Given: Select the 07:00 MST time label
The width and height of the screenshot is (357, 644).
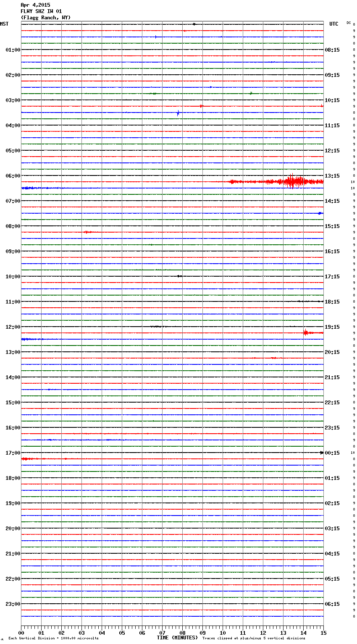Looking at the screenshot, I should (13, 201).
